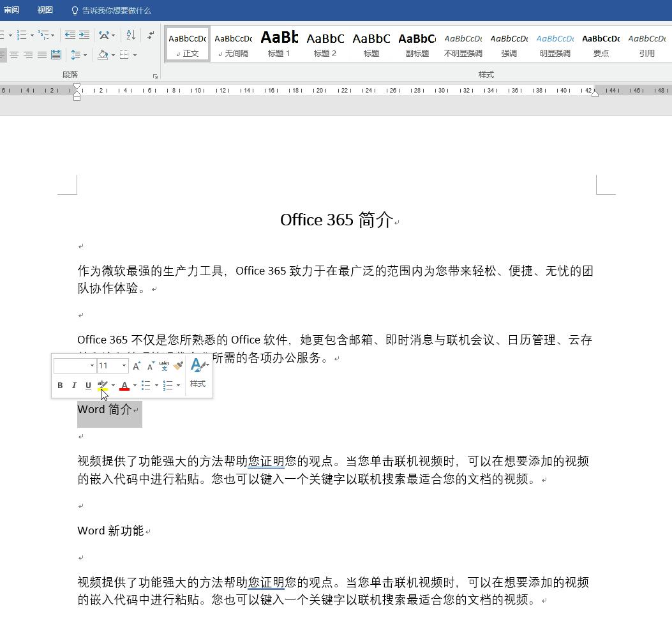
Task: Switch to the 视图 ribbon tab
Action: (x=45, y=10)
